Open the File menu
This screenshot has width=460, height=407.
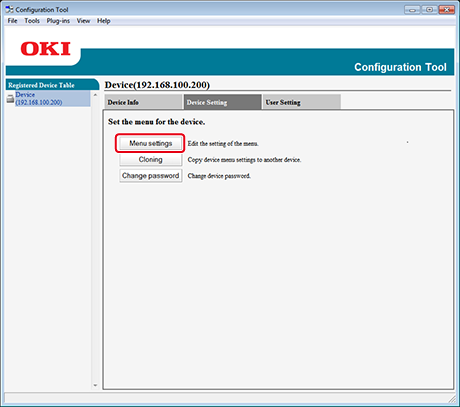click(12, 21)
